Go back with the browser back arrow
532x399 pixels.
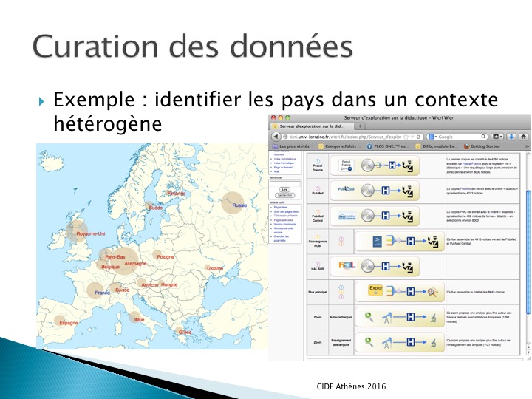276,137
